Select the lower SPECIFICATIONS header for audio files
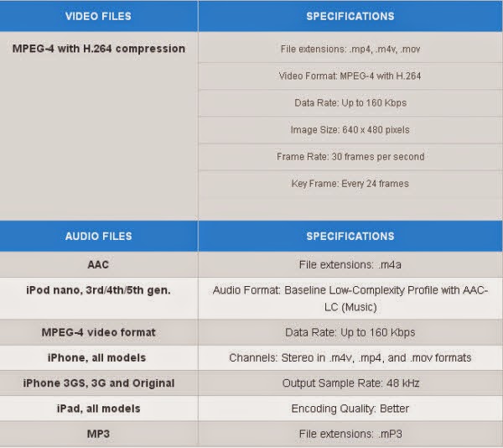Image resolution: width=503 pixels, height=448 pixels. pos(350,237)
